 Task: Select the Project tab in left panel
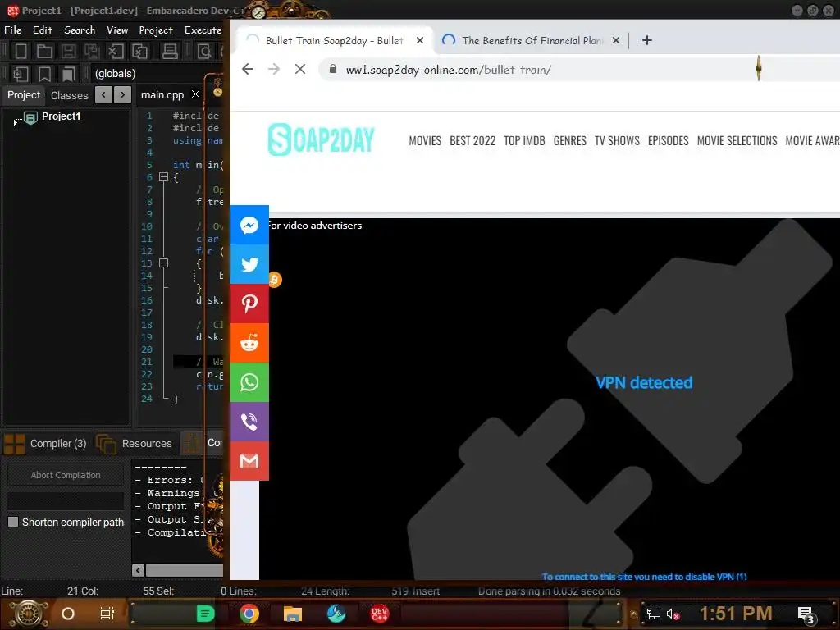(24, 95)
